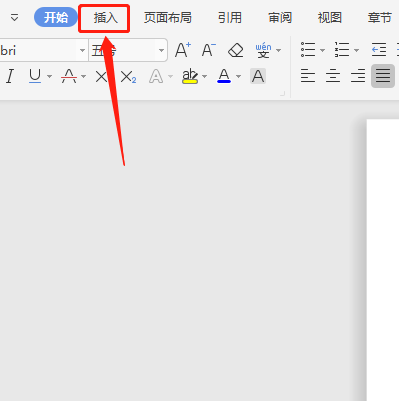Switch to the 审阅 review tab

[280, 18]
